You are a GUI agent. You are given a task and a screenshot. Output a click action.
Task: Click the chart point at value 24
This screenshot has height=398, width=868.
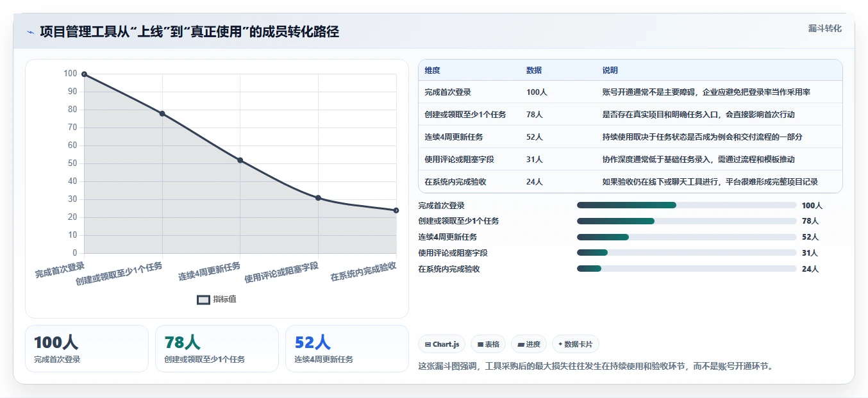pos(396,210)
